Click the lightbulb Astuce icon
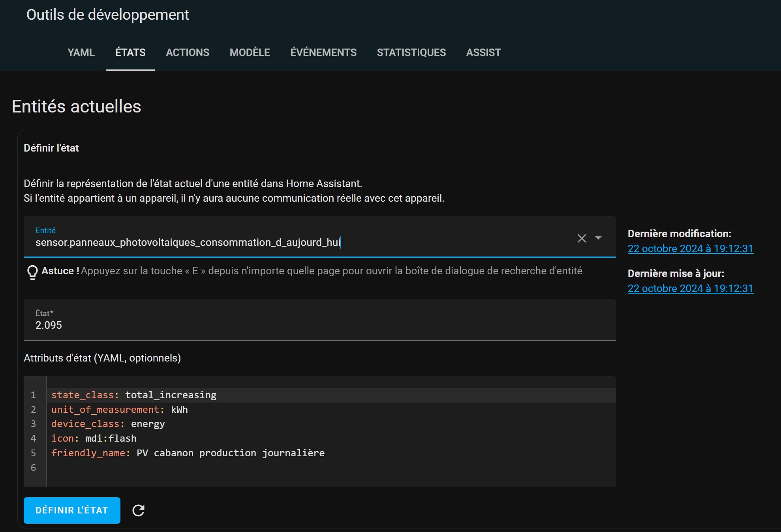Viewport: 781px width, 532px height. (x=32, y=272)
